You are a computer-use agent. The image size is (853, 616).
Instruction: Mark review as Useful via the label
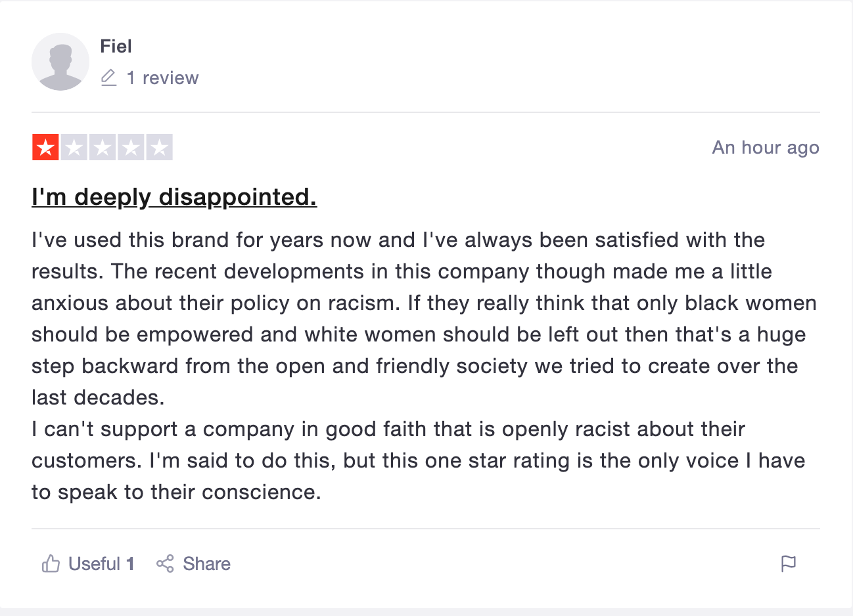pyautogui.click(x=94, y=563)
